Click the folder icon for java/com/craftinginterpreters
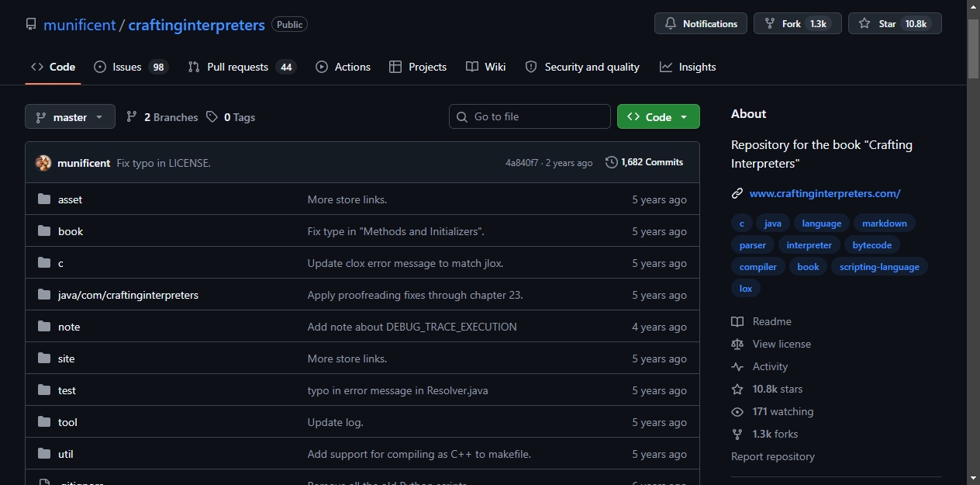This screenshot has height=485, width=980. (44, 295)
